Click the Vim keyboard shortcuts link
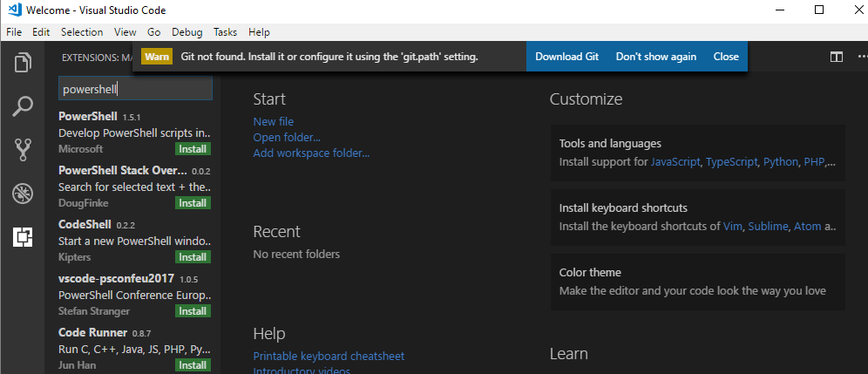The width and height of the screenshot is (868, 374). pos(734,227)
